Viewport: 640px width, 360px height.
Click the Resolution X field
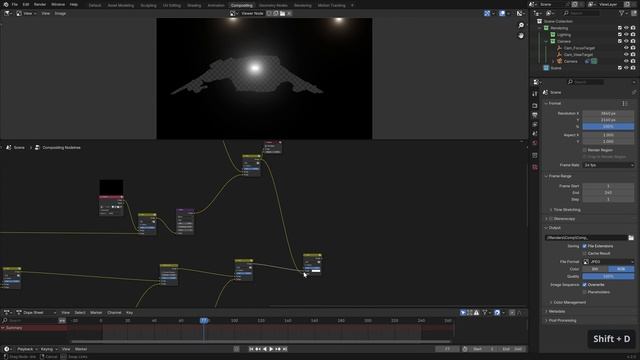(608, 113)
